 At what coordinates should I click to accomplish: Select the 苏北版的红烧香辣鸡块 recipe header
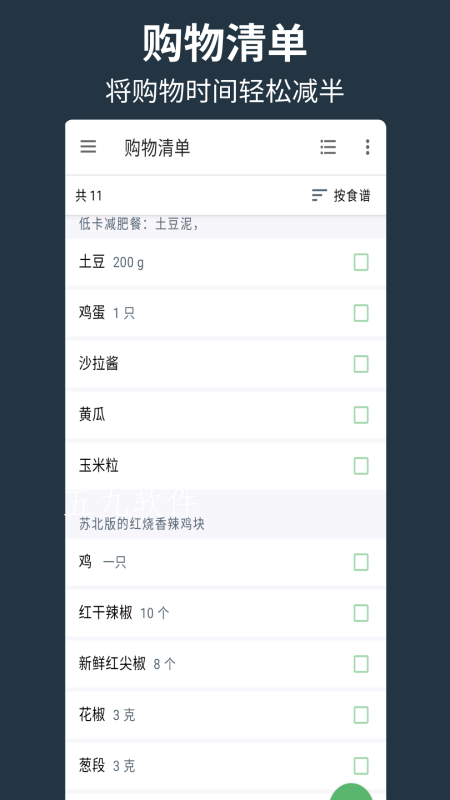coord(226,524)
